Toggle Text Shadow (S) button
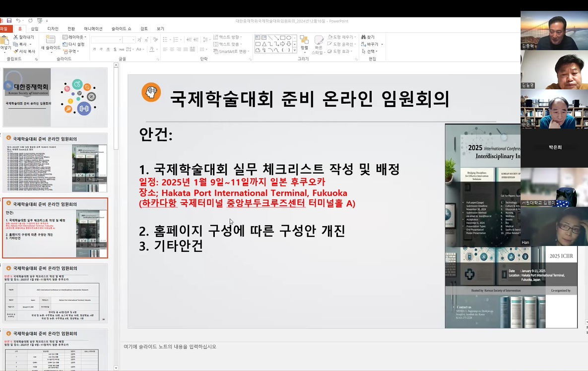 pyautogui.click(x=115, y=50)
